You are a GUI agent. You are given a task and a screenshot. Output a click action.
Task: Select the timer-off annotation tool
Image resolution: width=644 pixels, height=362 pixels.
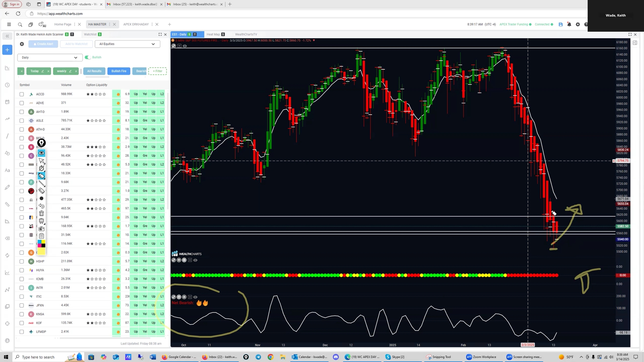click(42, 168)
